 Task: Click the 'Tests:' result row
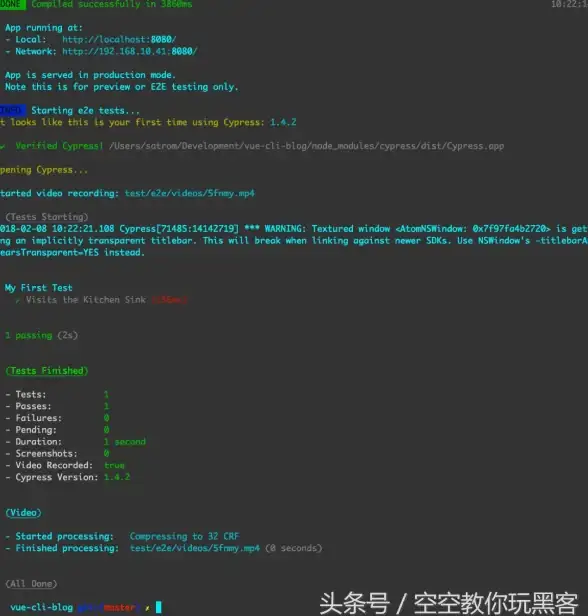coord(57,394)
